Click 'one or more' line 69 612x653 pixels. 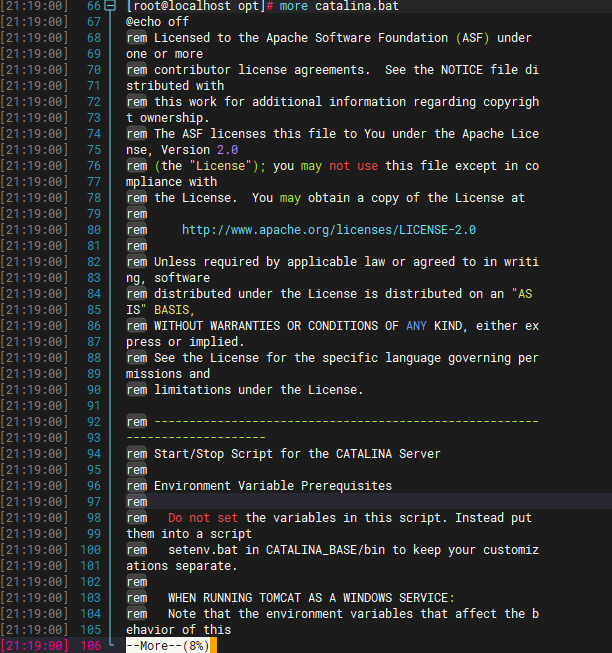pyautogui.click(x=164, y=54)
